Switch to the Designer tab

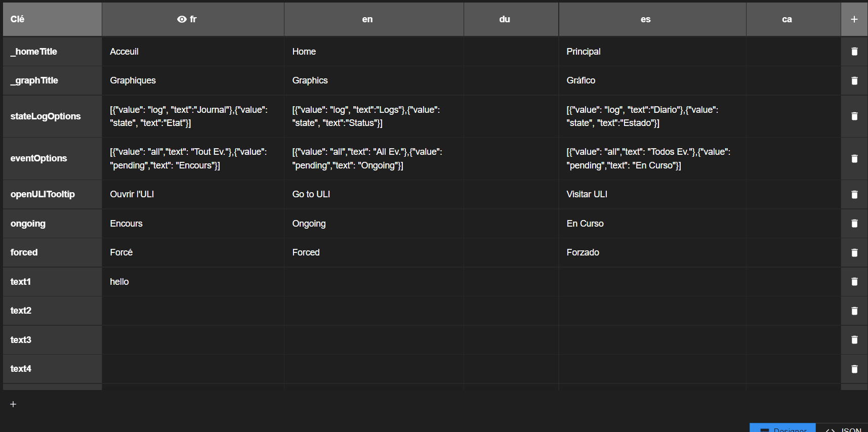[x=783, y=428]
